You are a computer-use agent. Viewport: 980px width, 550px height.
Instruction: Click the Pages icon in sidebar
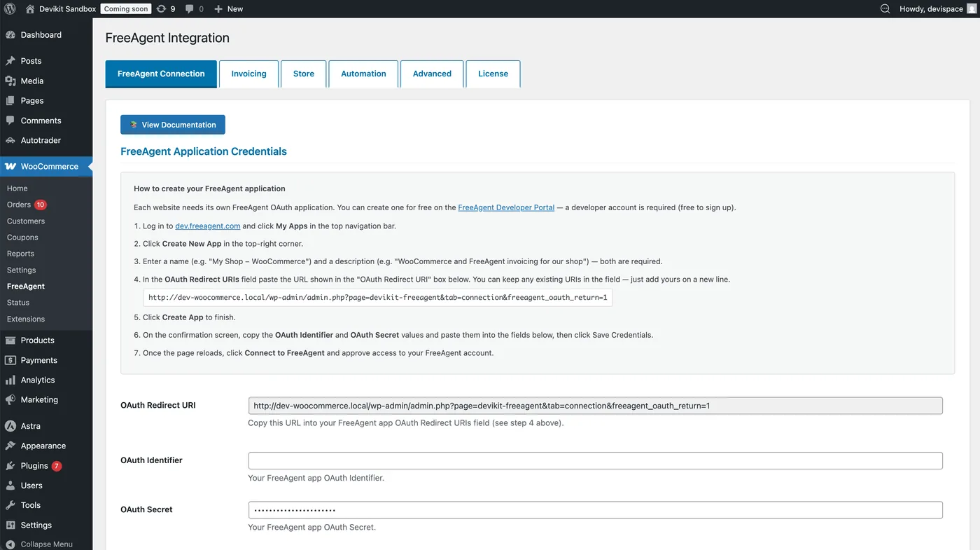10,100
